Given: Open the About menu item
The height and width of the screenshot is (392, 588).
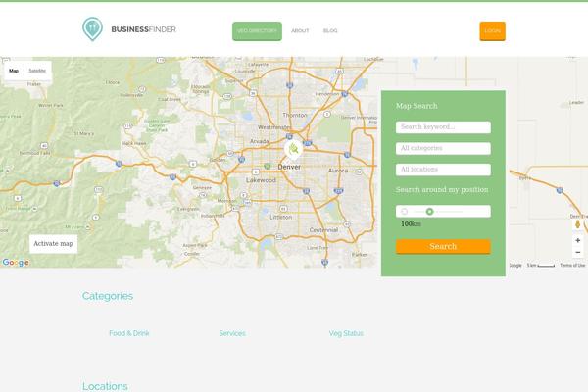Looking at the screenshot, I should tap(300, 30).
